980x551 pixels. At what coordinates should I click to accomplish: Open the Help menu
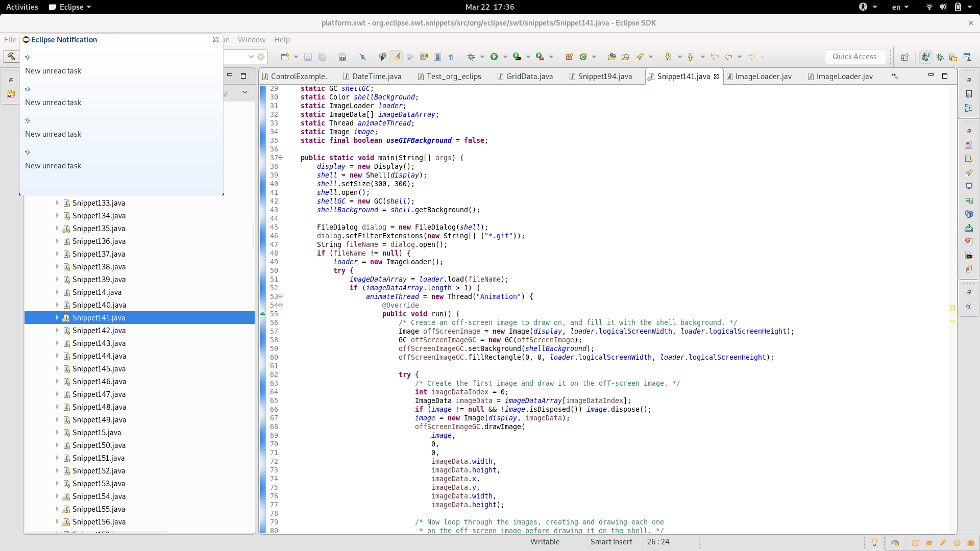click(x=282, y=40)
